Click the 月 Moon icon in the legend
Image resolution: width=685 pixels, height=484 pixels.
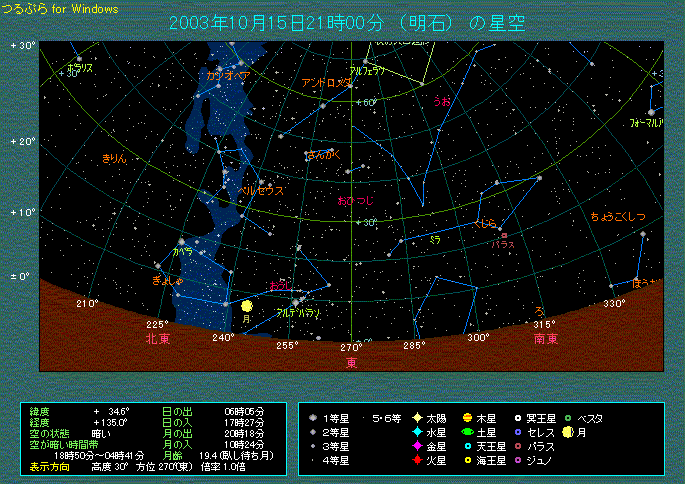tap(567, 432)
